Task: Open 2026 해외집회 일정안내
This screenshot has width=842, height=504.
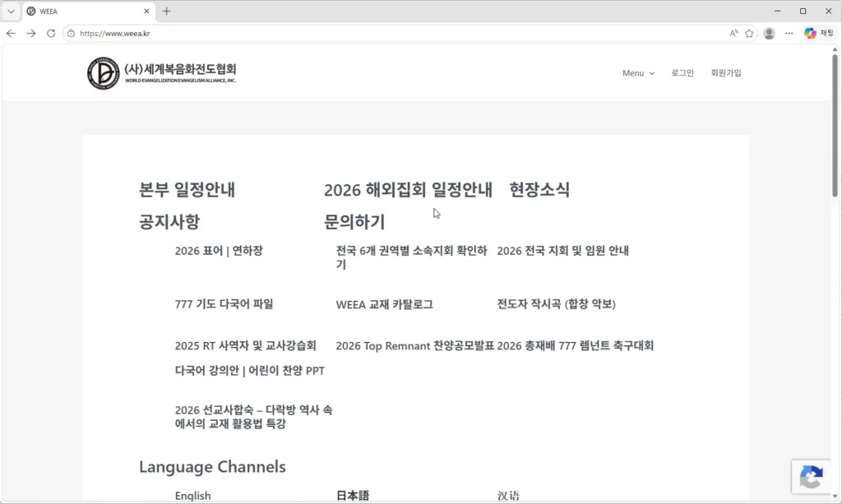Action: click(x=408, y=189)
